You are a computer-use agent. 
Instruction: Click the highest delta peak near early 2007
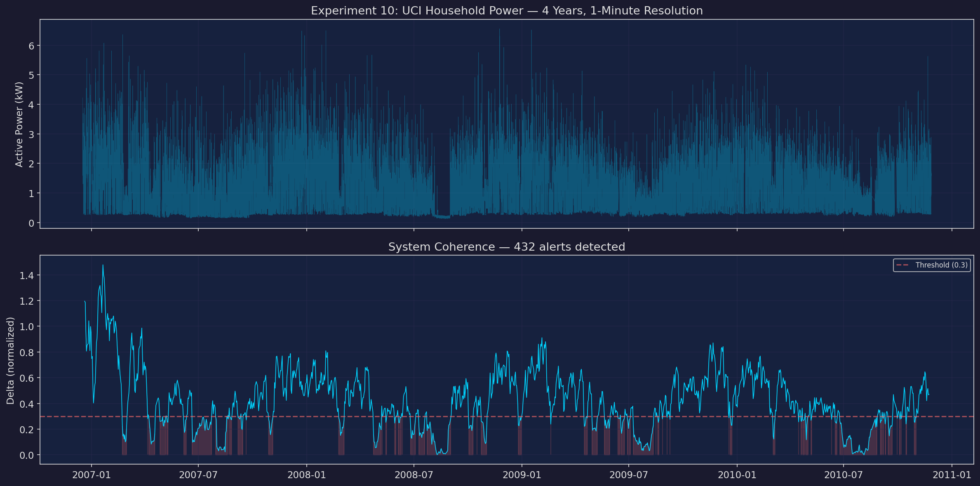tap(103, 265)
